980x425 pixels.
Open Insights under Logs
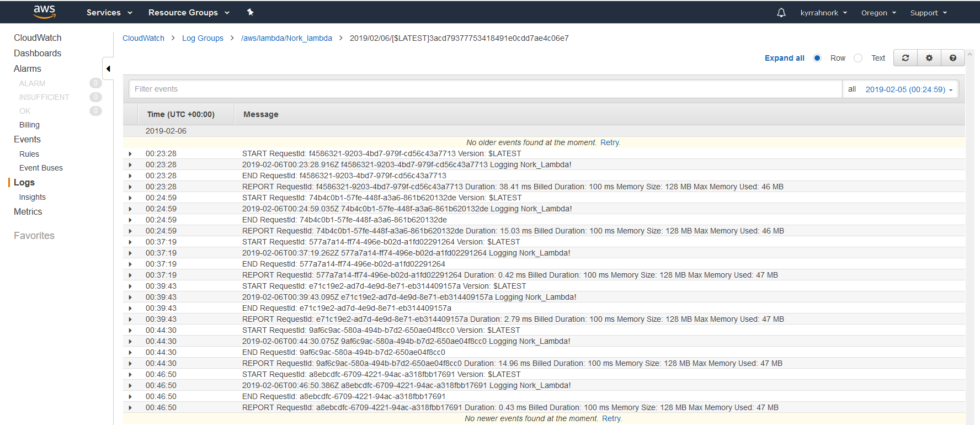click(x=33, y=197)
